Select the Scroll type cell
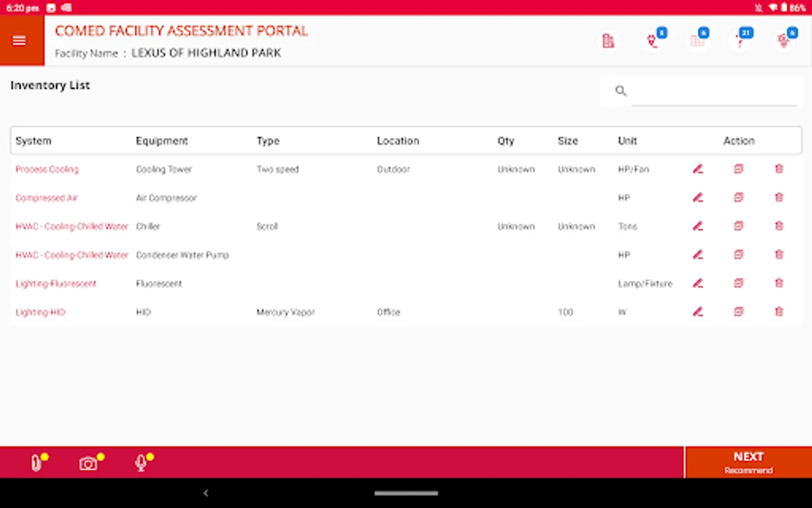This screenshot has width=812, height=508. click(267, 226)
